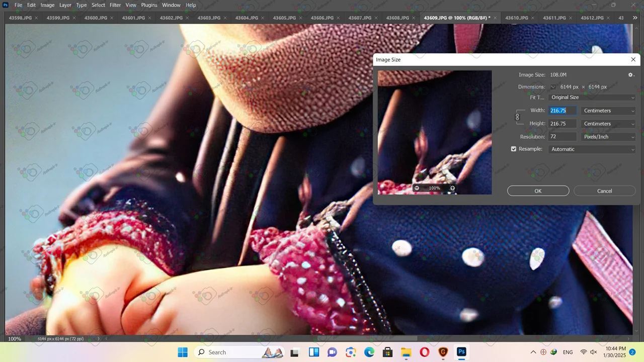This screenshot has height=362, width=644.
Task: Open the Filter menu
Action: pos(115,5)
